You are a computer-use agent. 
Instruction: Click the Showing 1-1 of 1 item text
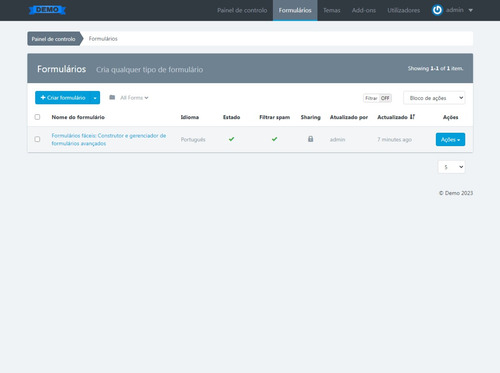435,68
